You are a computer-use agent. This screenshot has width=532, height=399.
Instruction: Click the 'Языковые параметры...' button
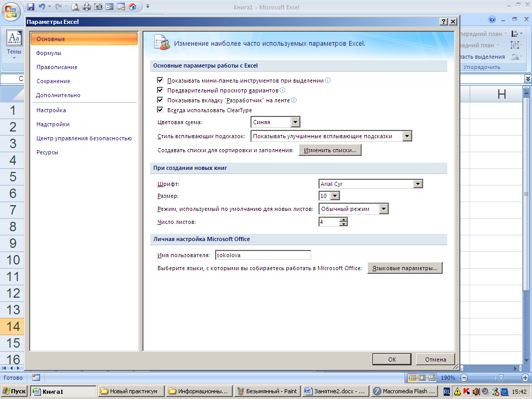(x=405, y=268)
